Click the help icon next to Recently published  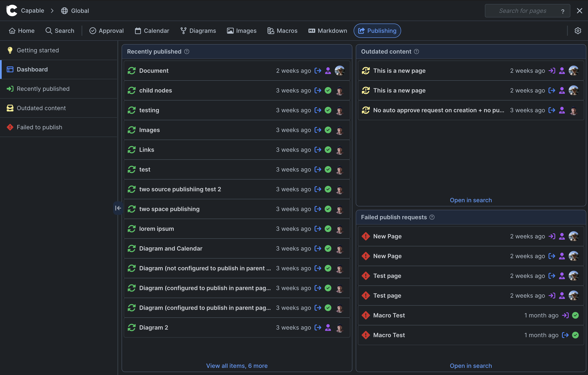pyautogui.click(x=187, y=51)
